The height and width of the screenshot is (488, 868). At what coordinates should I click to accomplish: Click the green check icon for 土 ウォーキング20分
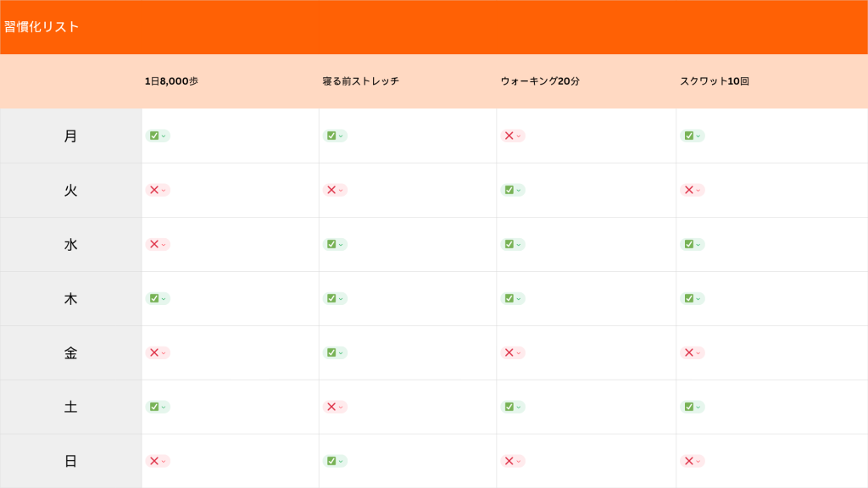pos(509,407)
